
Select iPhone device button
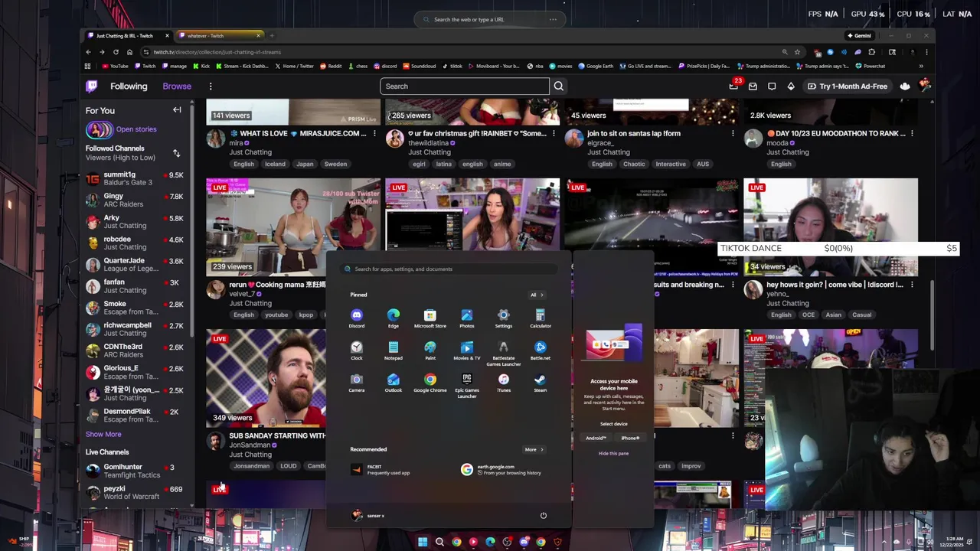630,438
